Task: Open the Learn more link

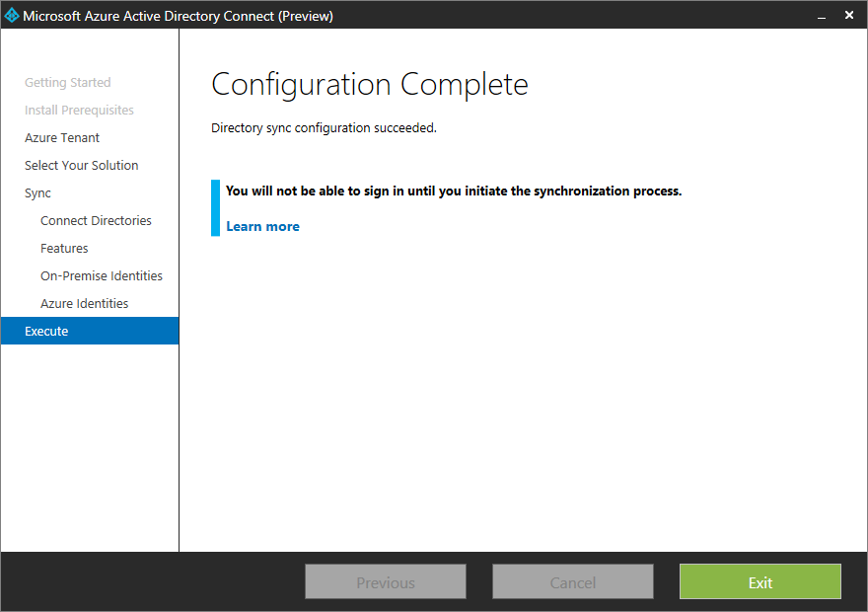Action: pyautogui.click(x=262, y=226)
